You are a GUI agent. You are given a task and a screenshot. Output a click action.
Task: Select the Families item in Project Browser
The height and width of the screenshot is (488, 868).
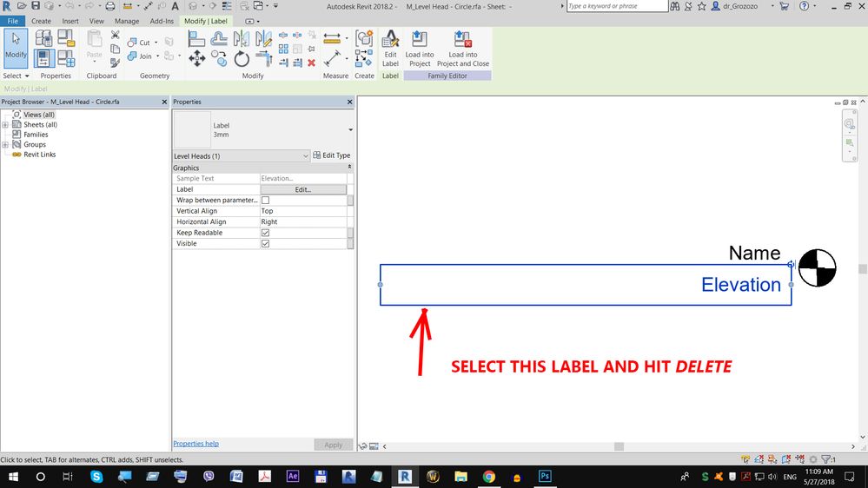point(36,135)
